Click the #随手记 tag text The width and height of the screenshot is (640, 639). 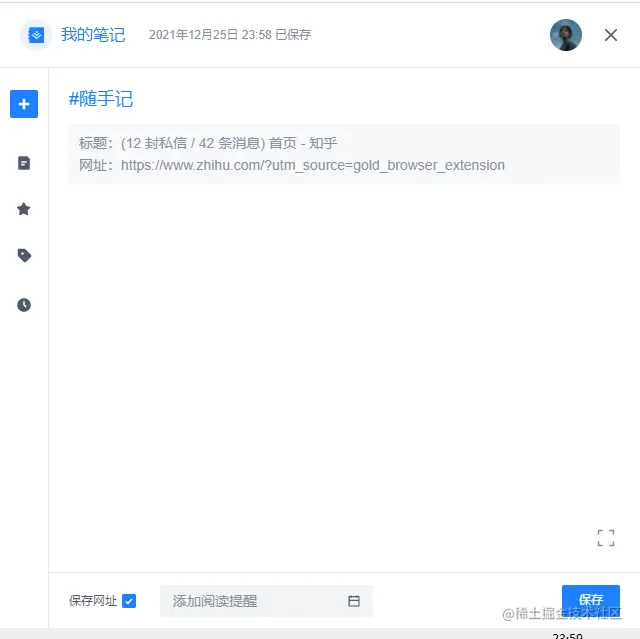tap(101, 99)
